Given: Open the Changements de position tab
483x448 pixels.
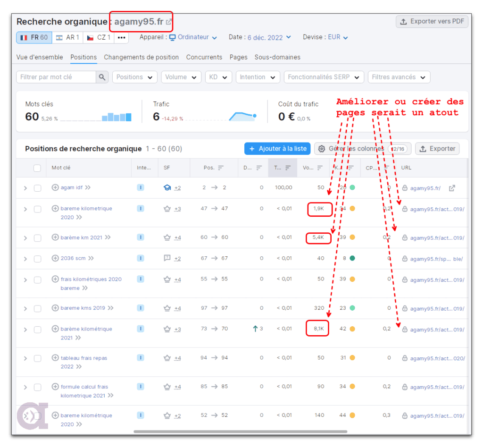Looking at the screenshot, I should click(x=141, y=57).
